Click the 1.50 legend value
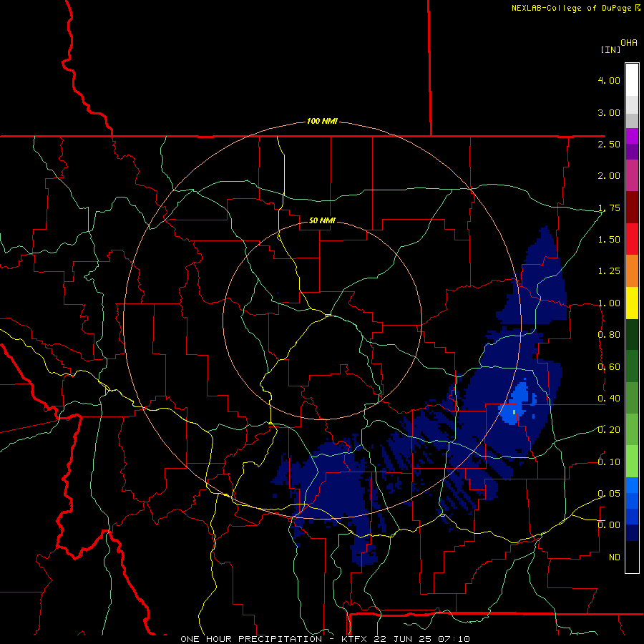The width and height of the screenshot is (644, 644). click(609, 240)
